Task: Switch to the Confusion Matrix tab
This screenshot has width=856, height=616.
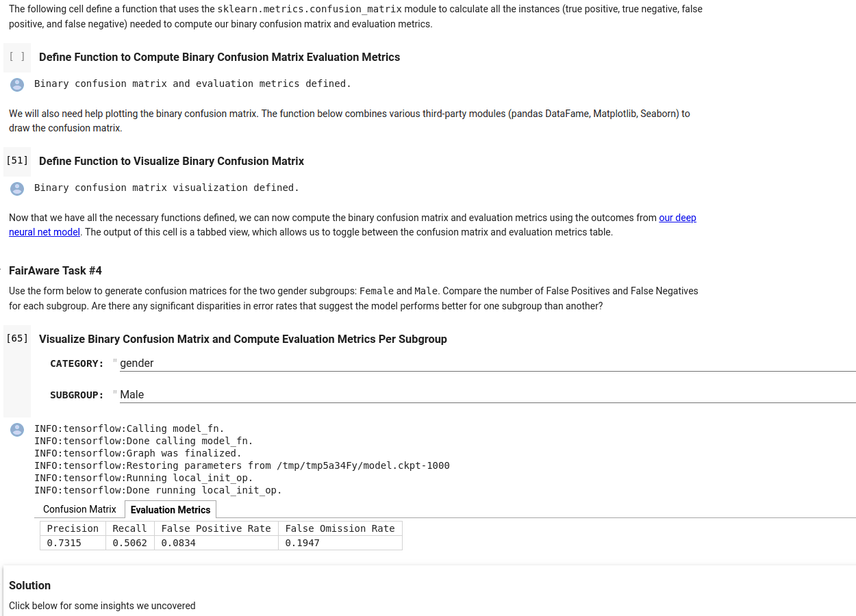Action: point(79,509)
